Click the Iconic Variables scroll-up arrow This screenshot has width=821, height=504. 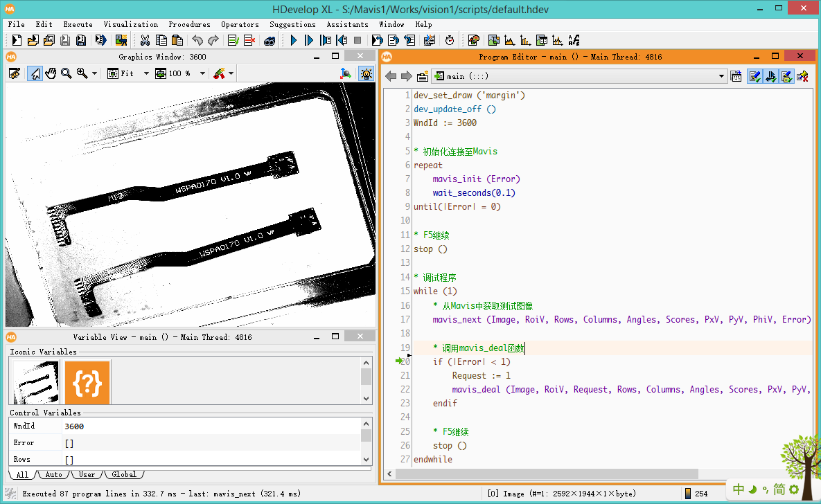pos(366,363)
